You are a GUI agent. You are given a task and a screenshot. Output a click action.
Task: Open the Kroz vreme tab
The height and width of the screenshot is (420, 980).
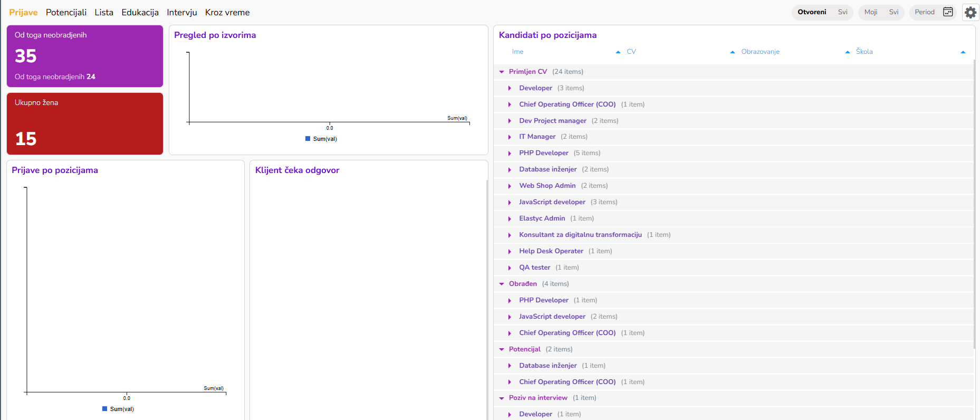click(x=227, y=12)
